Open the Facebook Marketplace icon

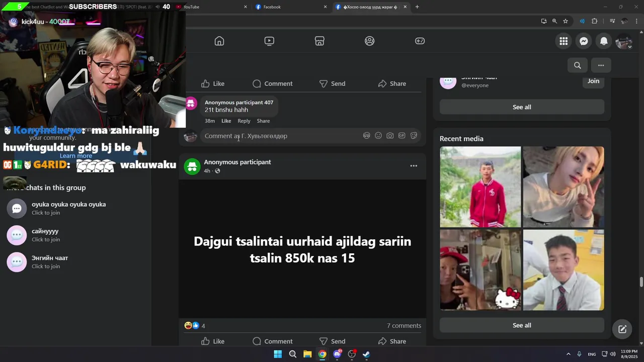click(319, 41)
